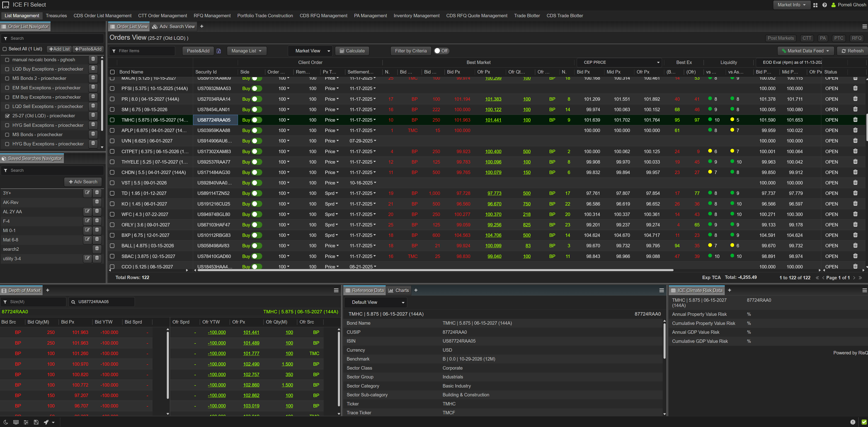Switch the TMHC order side toggle to Sell
868x427 pixels.
click(257, 120)
